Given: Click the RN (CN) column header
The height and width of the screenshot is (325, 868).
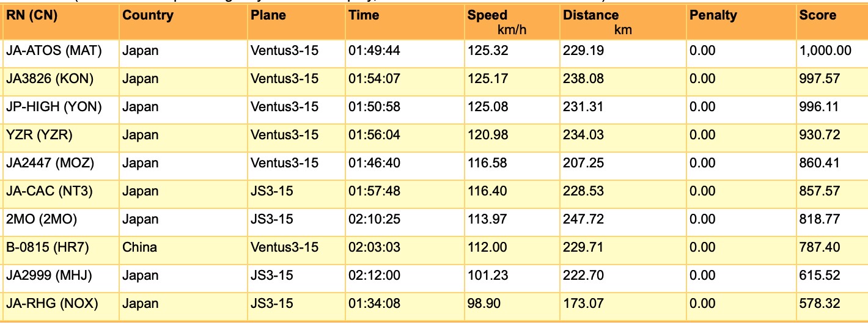Looking at the screenshot, I should coord(32,15).
